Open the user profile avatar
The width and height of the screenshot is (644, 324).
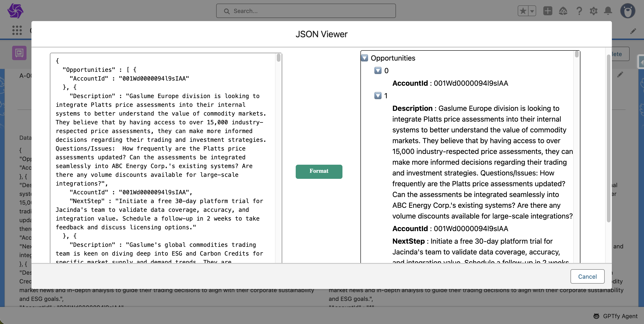click(627, 11)
